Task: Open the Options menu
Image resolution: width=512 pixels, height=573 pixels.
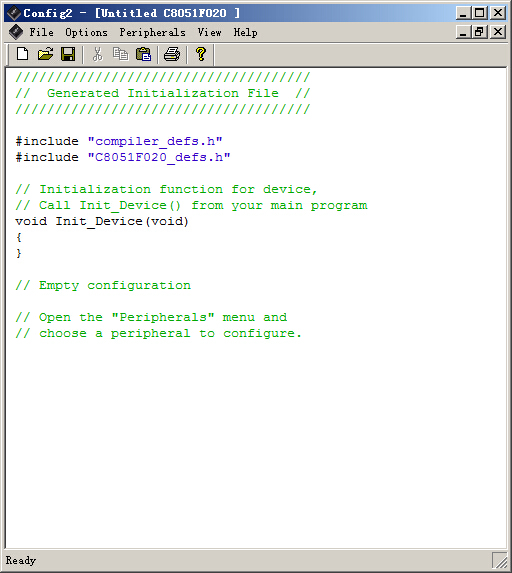Action: (x=86, y=33)
